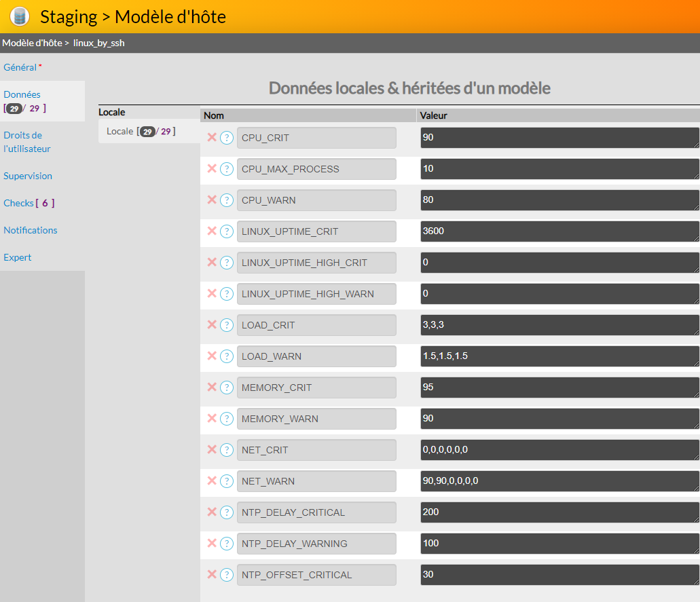Open Droits de l'utilisateur section
The height and width of the screenshot is (602, 700).
coord(27,142)
